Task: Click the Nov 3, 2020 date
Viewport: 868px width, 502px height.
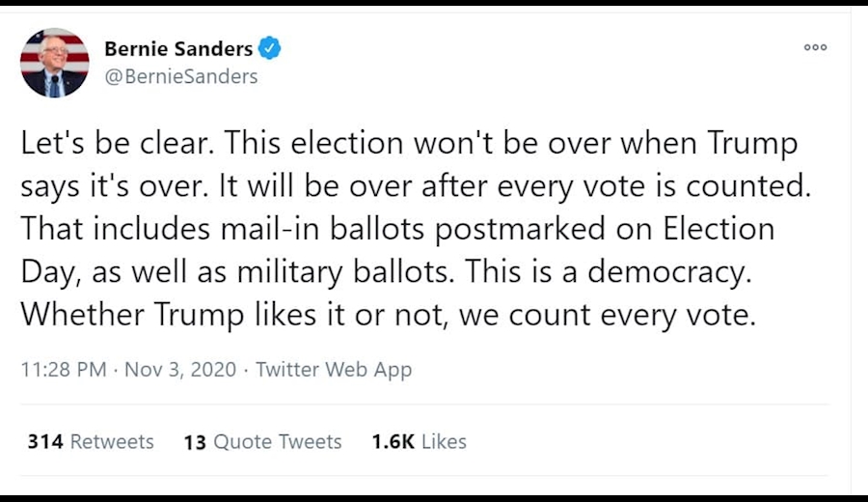Action: (x=180, y=370)
